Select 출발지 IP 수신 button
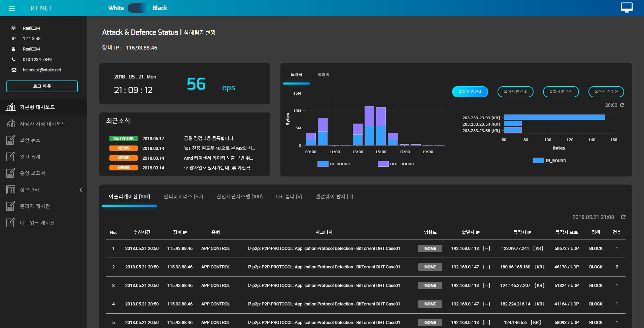Image resolution: width=644 pixels, height=328 pixels. click(x=561, y=92)
